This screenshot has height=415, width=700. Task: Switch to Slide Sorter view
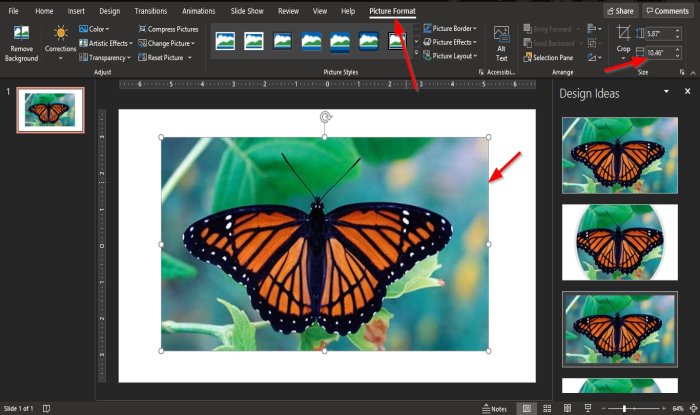[x=547, y=408]
